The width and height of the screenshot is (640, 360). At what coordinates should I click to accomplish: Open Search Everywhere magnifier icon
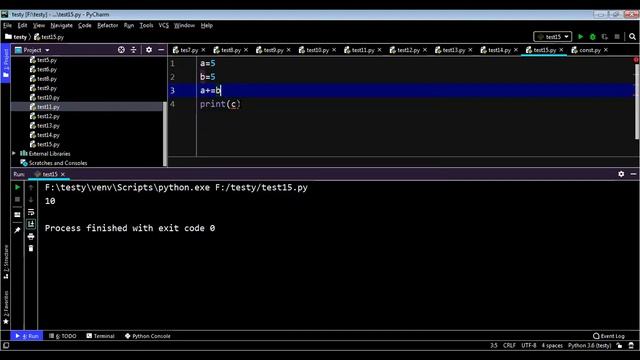tap(632, 37)
